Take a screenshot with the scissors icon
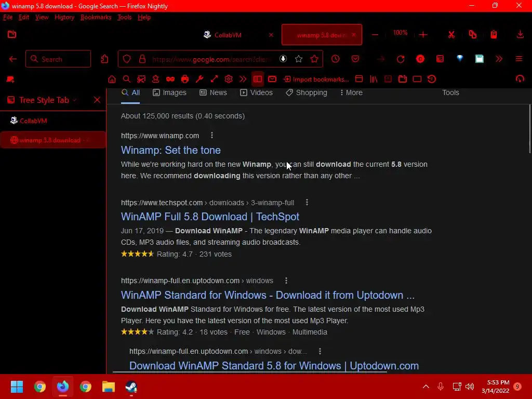 141,79
